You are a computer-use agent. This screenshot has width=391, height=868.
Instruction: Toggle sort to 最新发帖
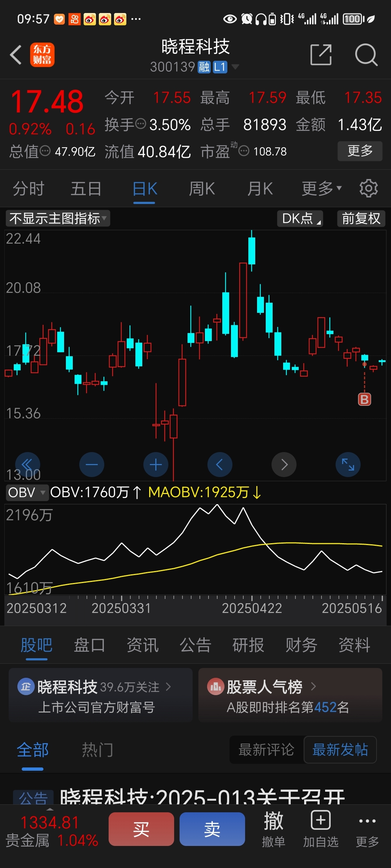click(x=340, y=750)
